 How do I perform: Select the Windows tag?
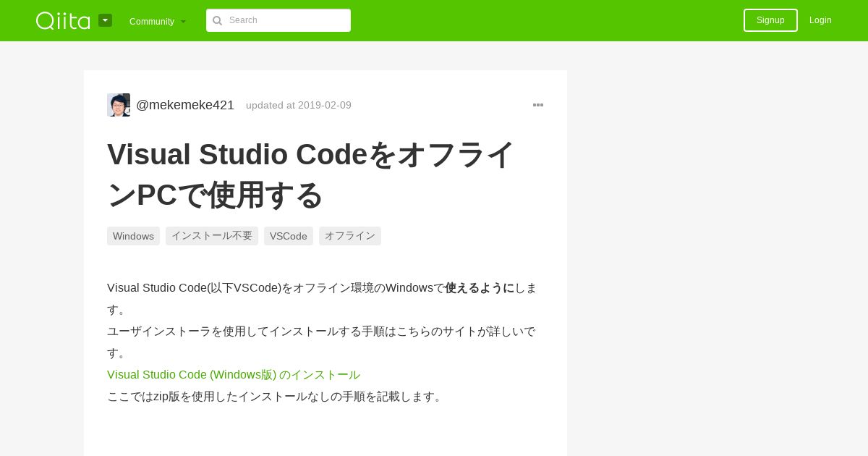(x=133, y=236)
